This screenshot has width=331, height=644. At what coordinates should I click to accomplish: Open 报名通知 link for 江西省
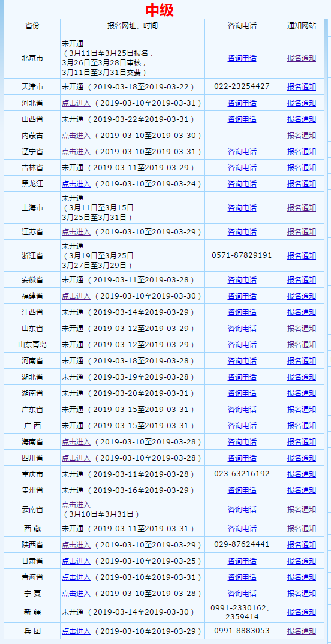point(302,312)
